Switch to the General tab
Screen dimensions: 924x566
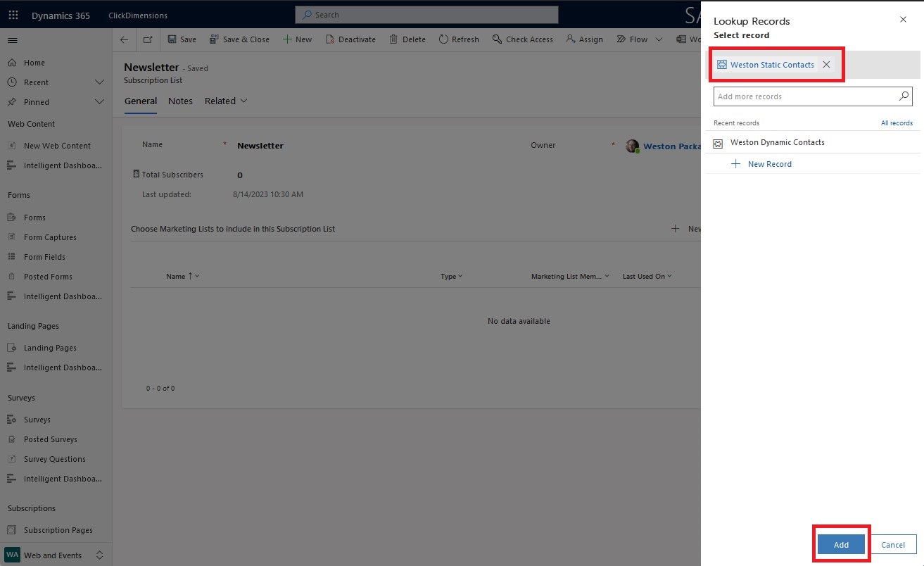[141, 101]
